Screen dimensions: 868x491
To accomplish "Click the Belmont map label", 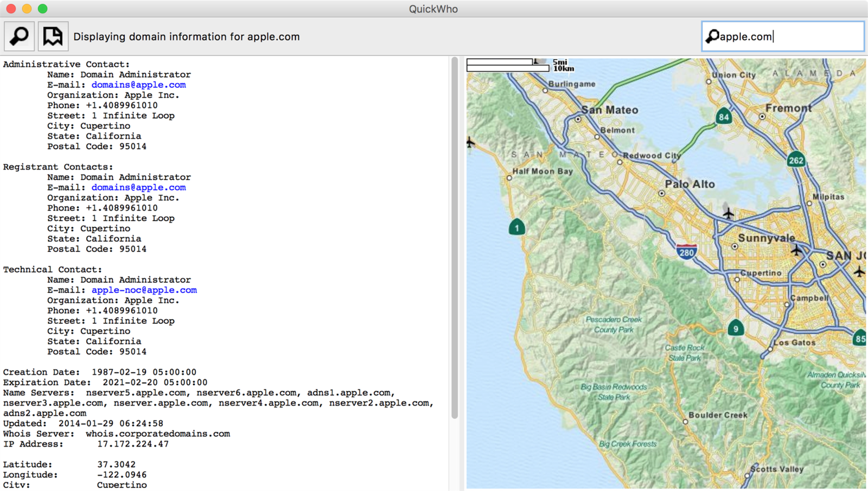I will coord(617,130).
